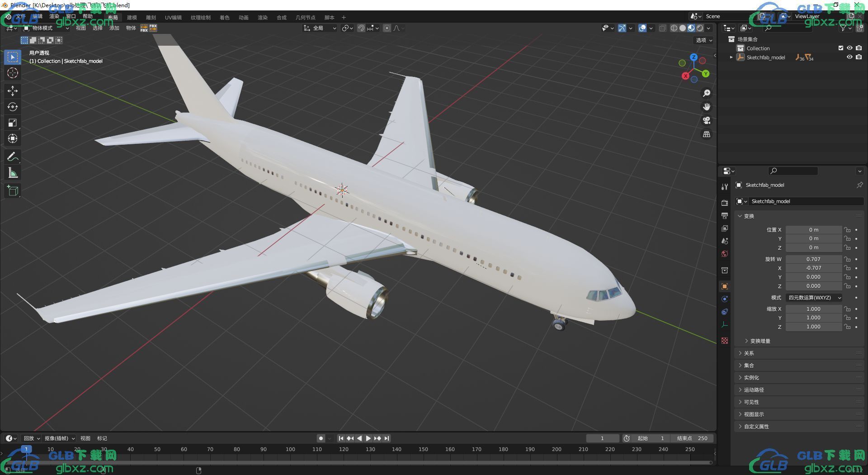The height and width of the screenshot is (475, 868).
Task: Click the green Y axis on navigation gizmo
Action: coord(706,73)
